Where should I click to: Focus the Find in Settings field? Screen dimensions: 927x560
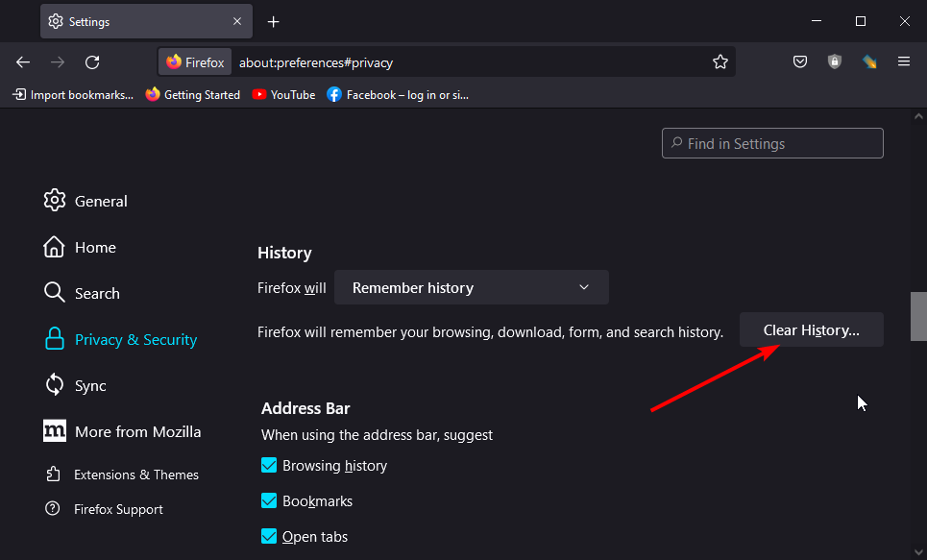[772, 143]
